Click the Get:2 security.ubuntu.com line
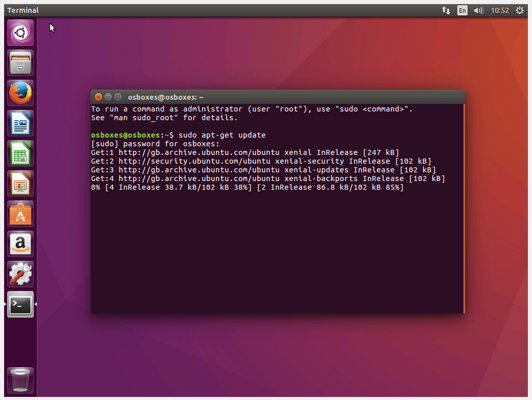The height and width of the screenshot is (400, 532). 261,161
